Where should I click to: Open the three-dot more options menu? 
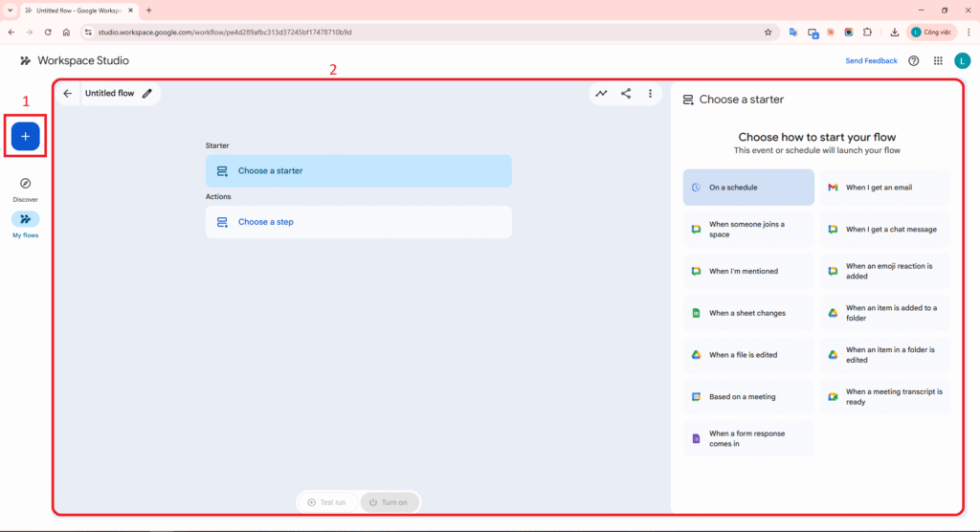[x=651, y=94]
